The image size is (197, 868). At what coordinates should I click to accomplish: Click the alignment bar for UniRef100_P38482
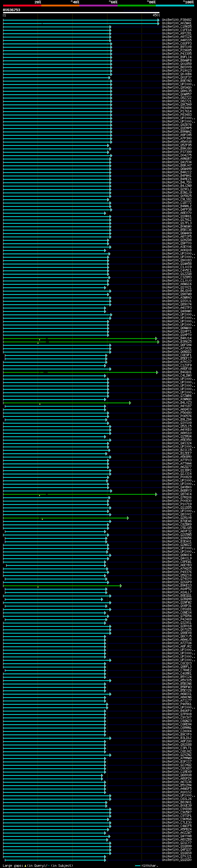(81, 20)
